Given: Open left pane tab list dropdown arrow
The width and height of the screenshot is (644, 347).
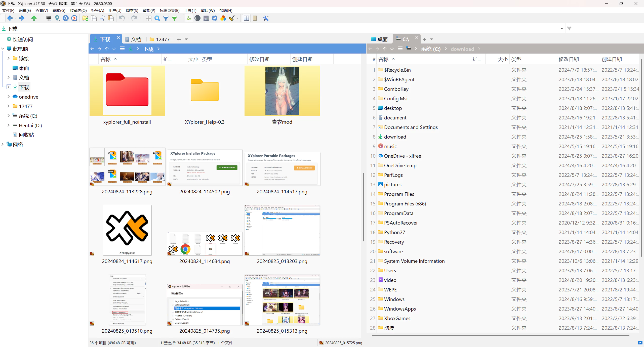Looking at the screenshot, I should pos(186,39).
